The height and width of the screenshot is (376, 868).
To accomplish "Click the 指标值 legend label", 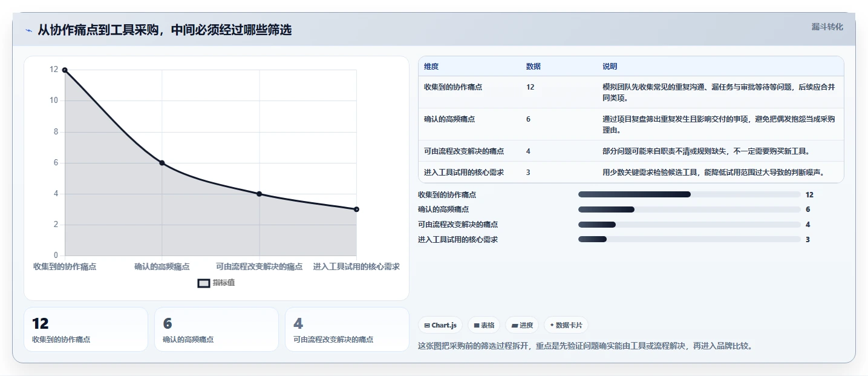I will pyautogui.click(x=224, y=283).
